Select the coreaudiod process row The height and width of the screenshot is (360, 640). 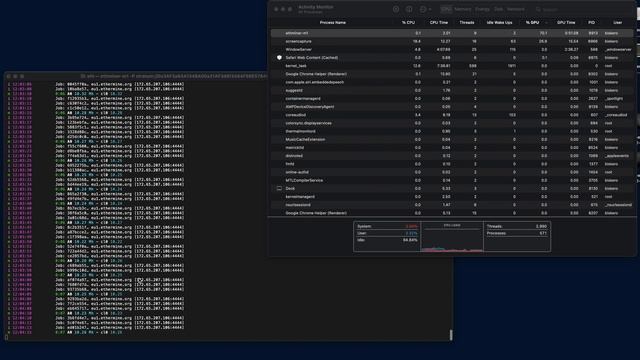click(x=452, y=115)
